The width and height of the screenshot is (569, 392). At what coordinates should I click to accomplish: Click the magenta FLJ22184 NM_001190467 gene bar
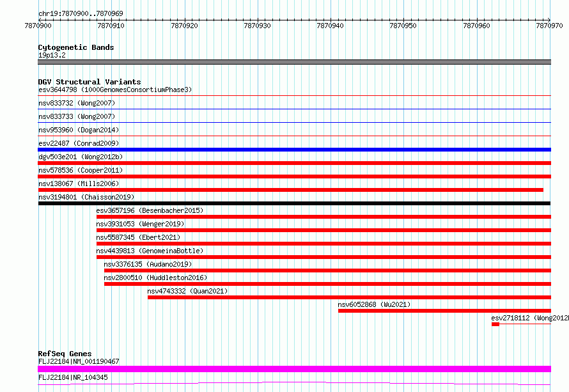click(294, 369)
